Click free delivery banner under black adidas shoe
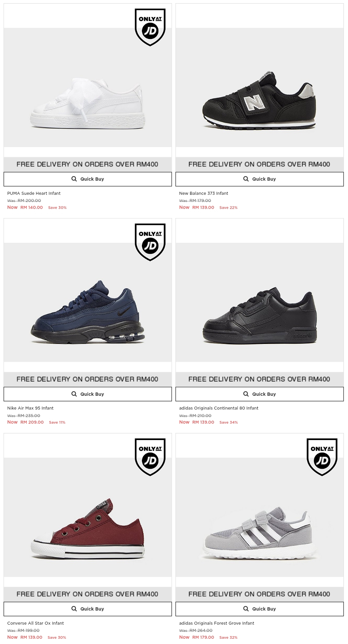The width and height of the screenshot is (348, 644). pos(260,379)
